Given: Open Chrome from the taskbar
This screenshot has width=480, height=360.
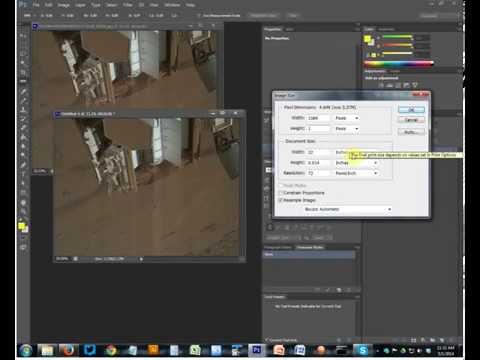Looking at the screenshot, I should pyautogui.click(x=111, y=350).
